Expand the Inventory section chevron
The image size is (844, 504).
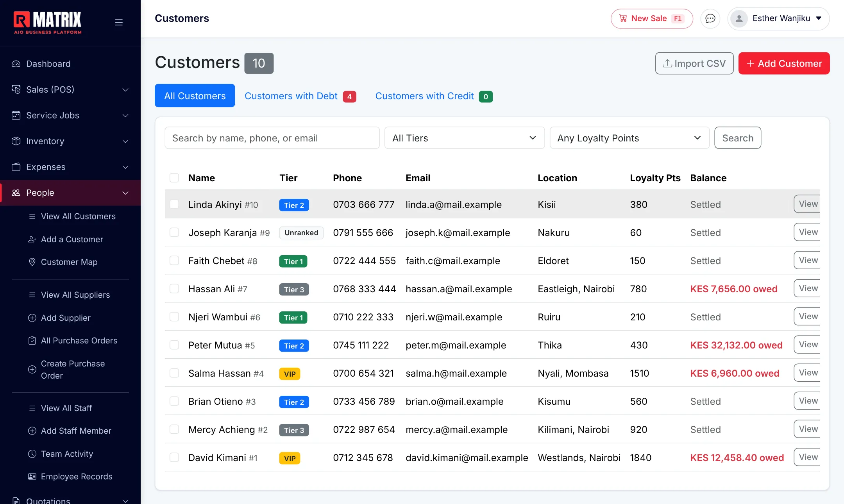click(125, 141)
